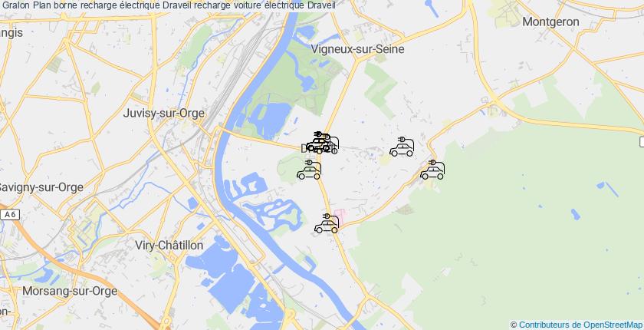
Task: Open the Contributeurs de OpenStreetMap link
Action: (x=580, y=325)
